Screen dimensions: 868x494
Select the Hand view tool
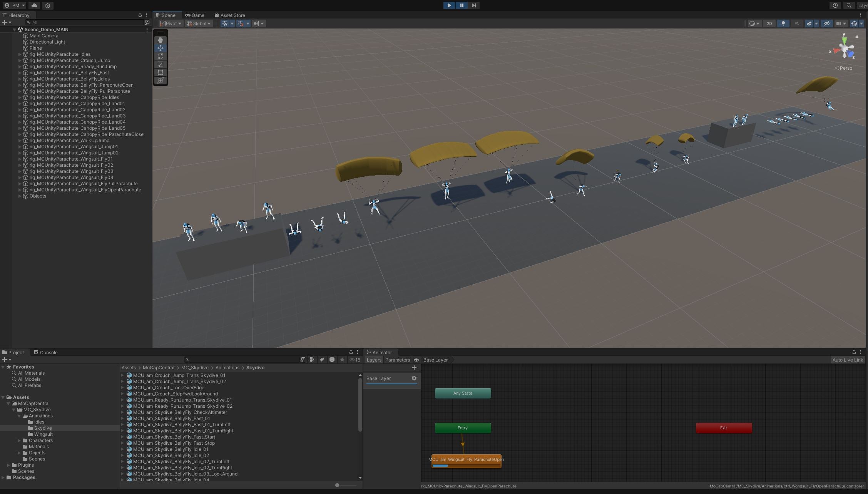tap(161, 40)
